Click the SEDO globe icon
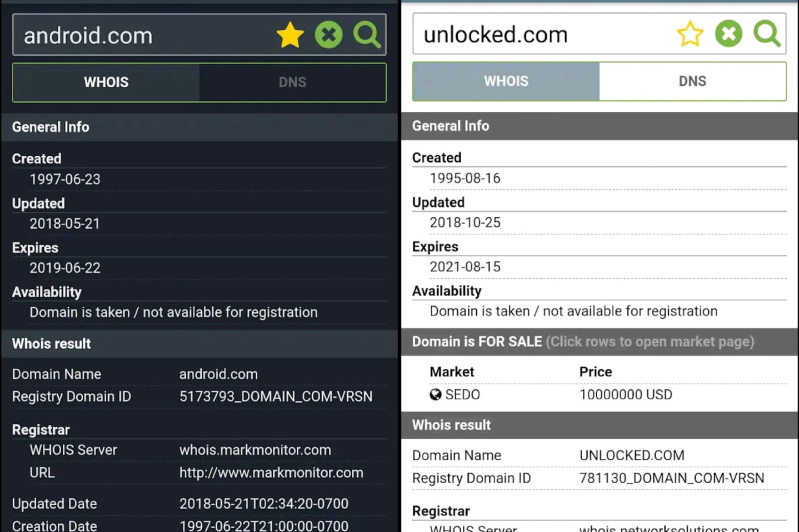Viewport: 799px width, 532px height. coord(435,395)
